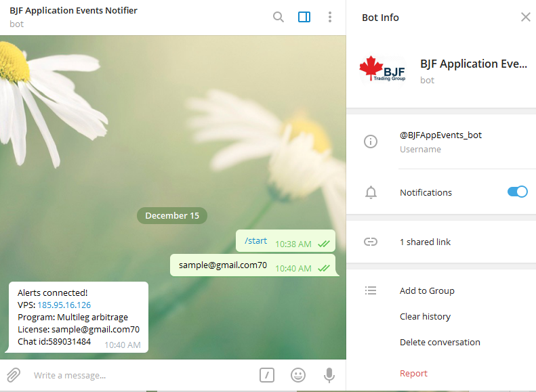The height and width of the screenshot is (392, 536).
Task: Open the emoji picker
Action: [x=297, y=375]
